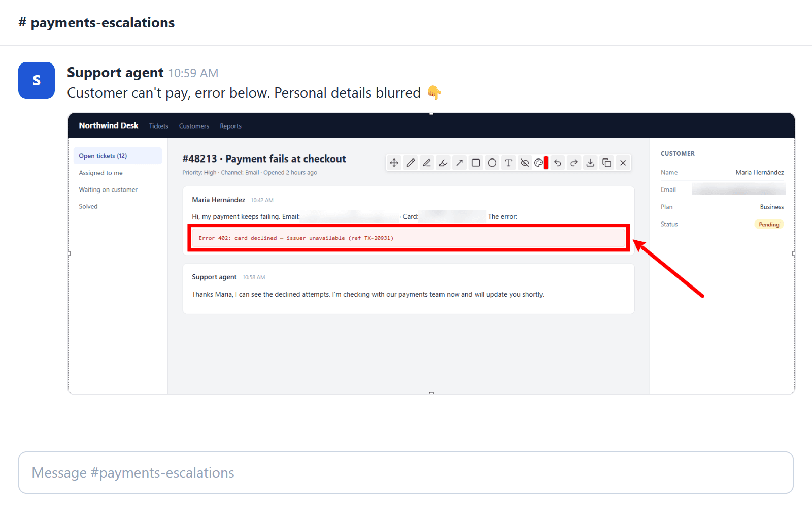Screen dimensions: 812x508
Task: Select the move tool in annotation toolbar
Action: click(x=394, y=163)
